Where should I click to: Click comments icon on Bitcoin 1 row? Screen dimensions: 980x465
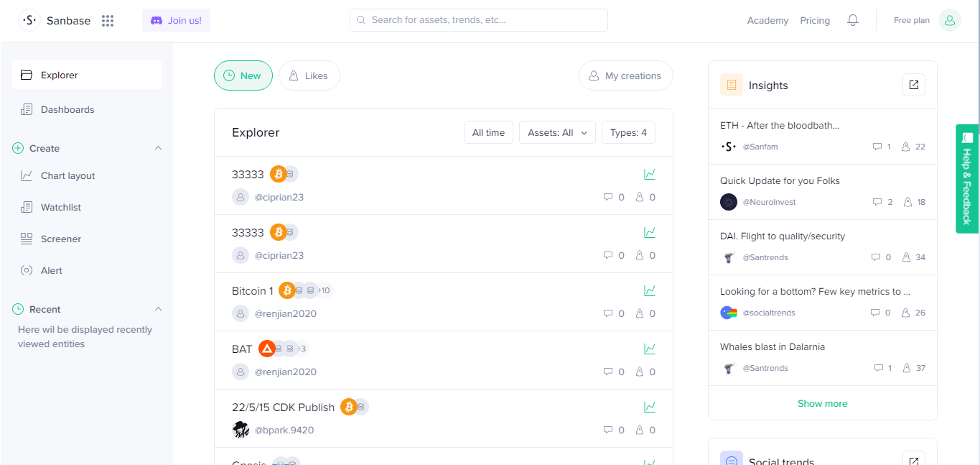[x=608, y=313]
